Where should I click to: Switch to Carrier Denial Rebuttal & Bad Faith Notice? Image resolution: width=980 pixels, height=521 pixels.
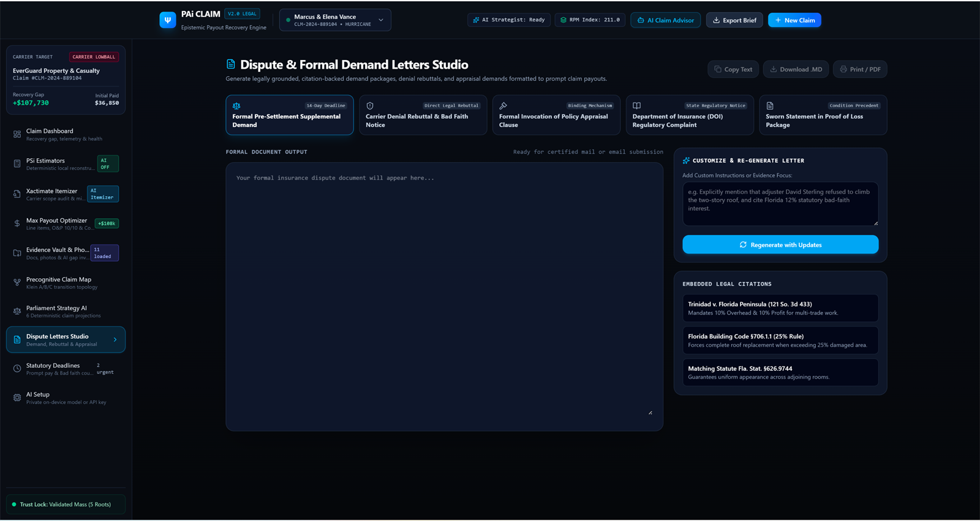click(423, 115)
